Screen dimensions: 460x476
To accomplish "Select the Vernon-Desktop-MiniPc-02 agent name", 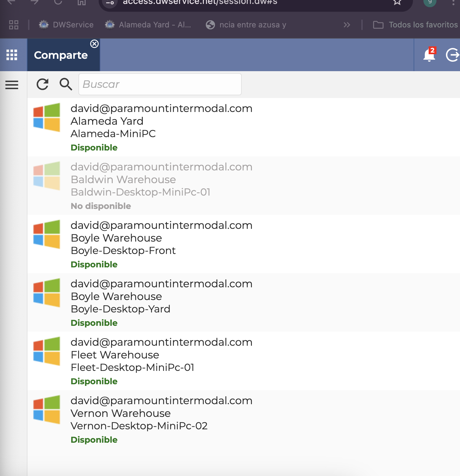I will point(139,426).
